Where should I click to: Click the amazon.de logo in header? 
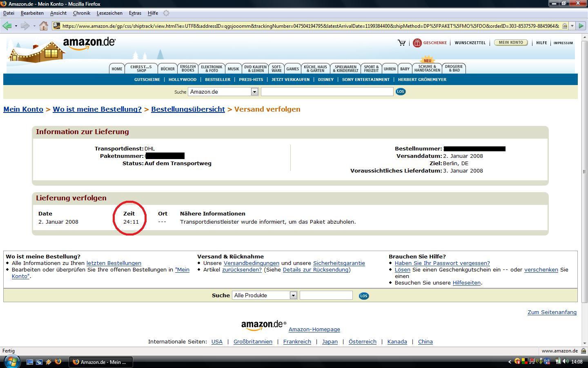[89, 43]
